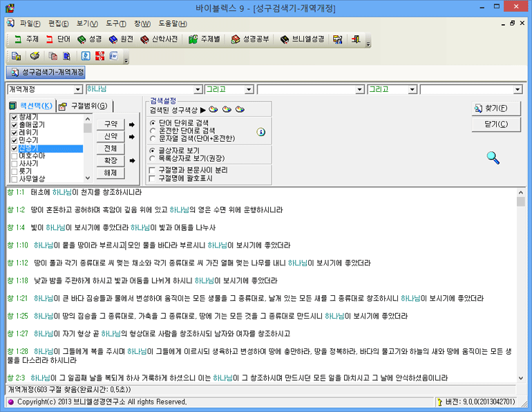Expand the 하나님 search term dropdown
The width and height of the screenshot is (532, 412).
(x=198, y=90)
